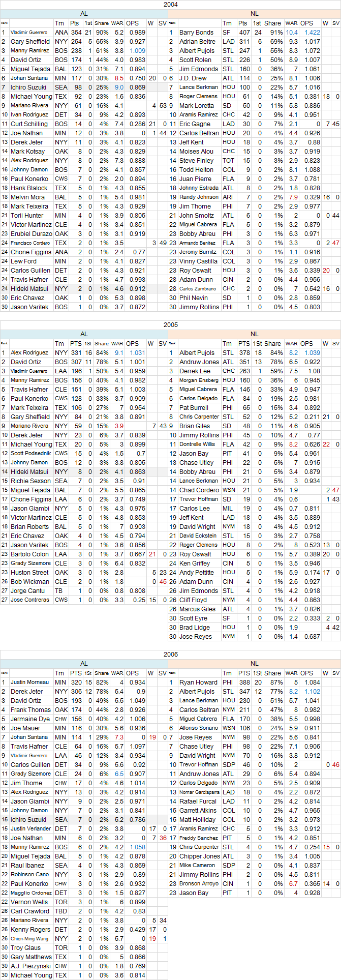Image resolution: width=341 pixels, height=980 pixels.
Task: Select the Dontrelle Willis cell
Action: point(199,444)
